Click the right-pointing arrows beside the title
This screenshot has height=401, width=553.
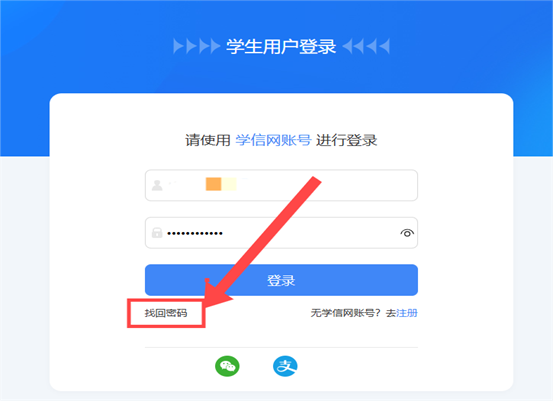(x=196, y=46)
